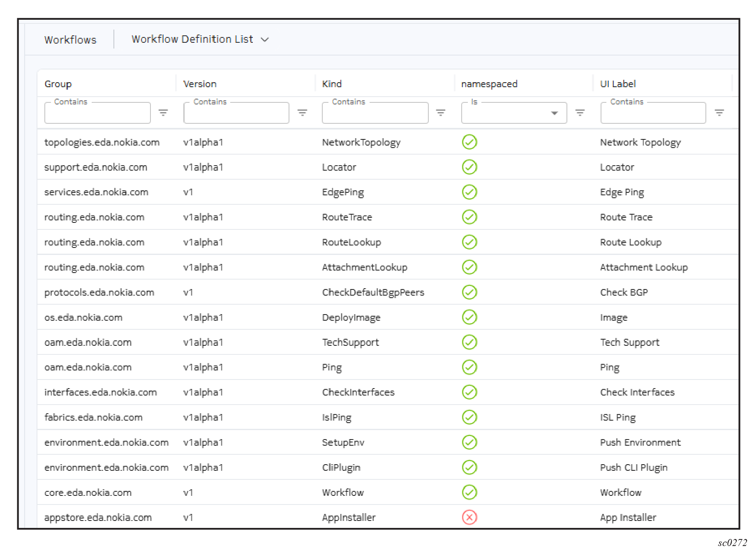Open filter options for Kind column
Screen dimensions: 756x553
pos(441,113)
